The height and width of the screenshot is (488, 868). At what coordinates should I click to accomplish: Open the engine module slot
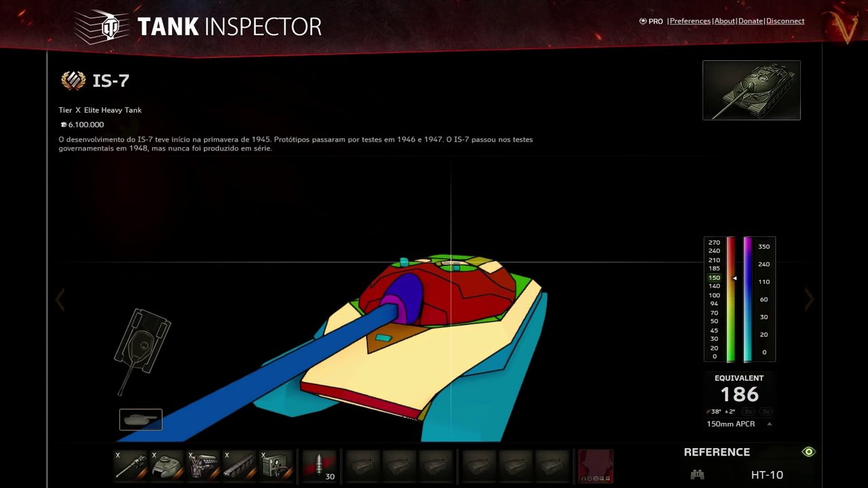(x=203, y=466)
